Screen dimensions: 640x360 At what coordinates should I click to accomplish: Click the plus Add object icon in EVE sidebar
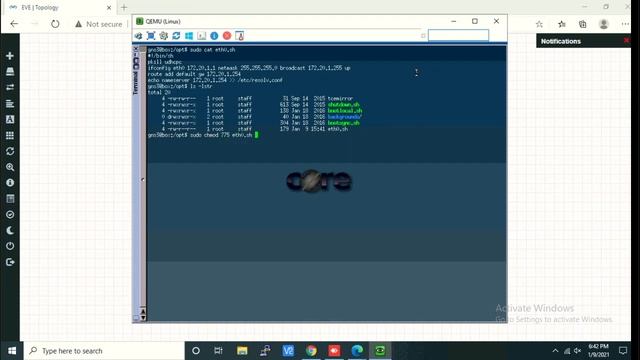10,56
